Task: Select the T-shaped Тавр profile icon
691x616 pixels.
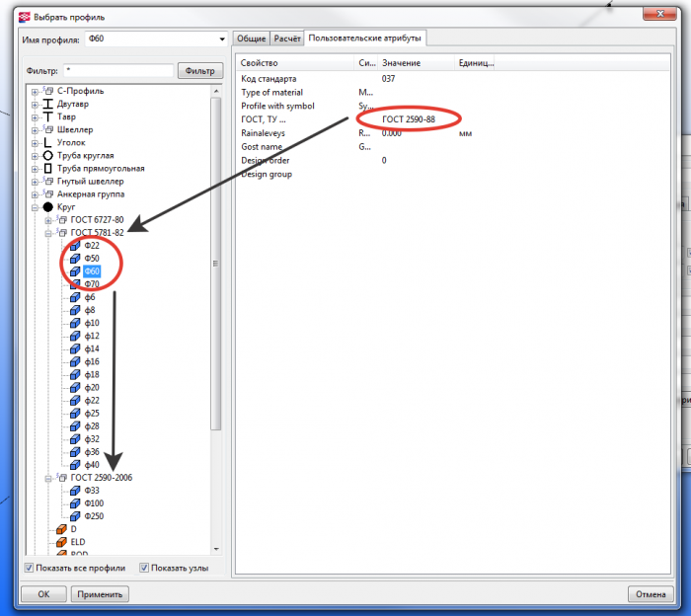Action: point(47,116)
